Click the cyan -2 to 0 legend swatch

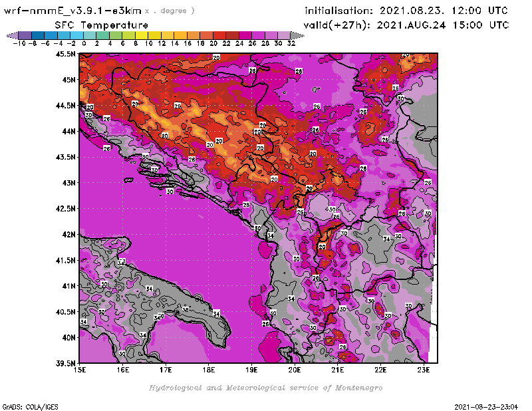pos(76,35)
